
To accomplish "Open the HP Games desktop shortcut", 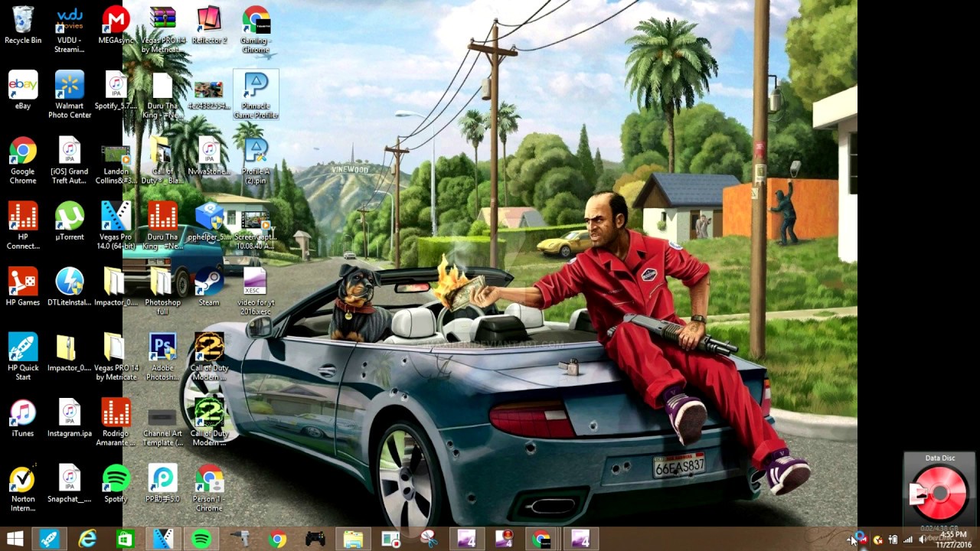I will point(23,288).
